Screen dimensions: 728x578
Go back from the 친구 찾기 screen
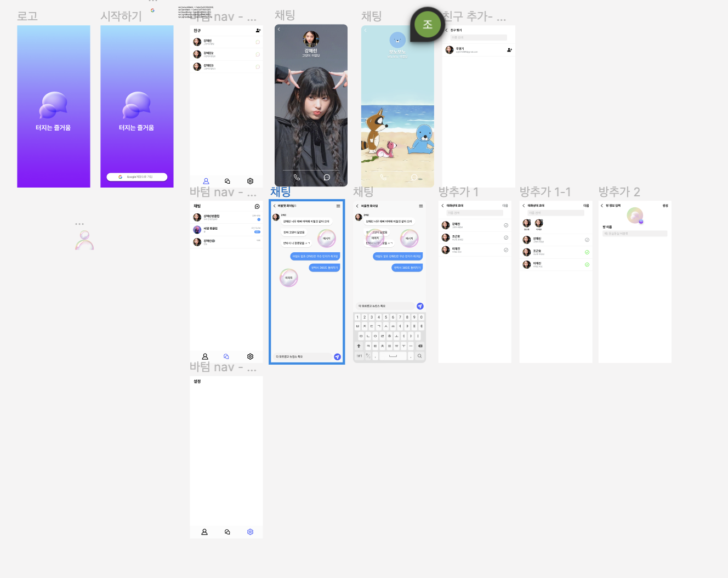tap(446, 30)
